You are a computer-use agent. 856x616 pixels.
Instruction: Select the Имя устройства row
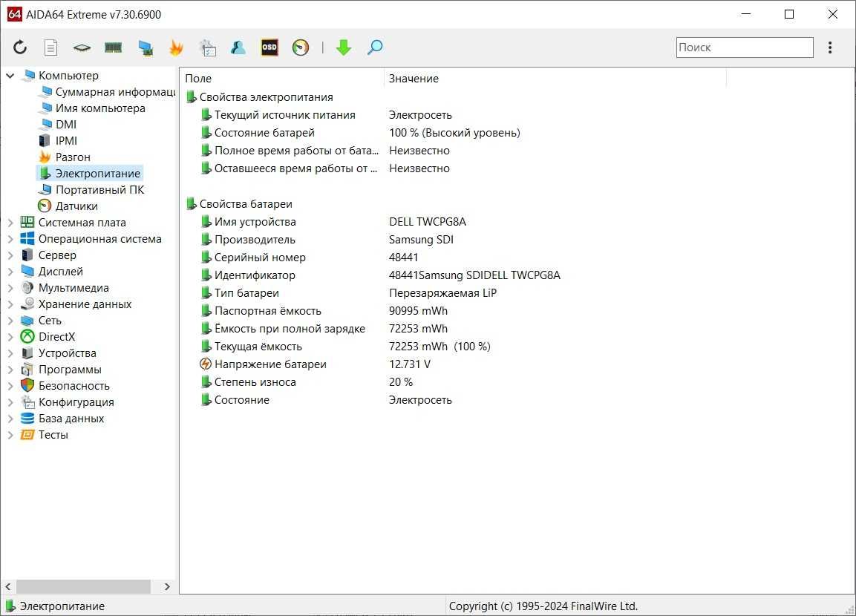[x=333, y=222]
